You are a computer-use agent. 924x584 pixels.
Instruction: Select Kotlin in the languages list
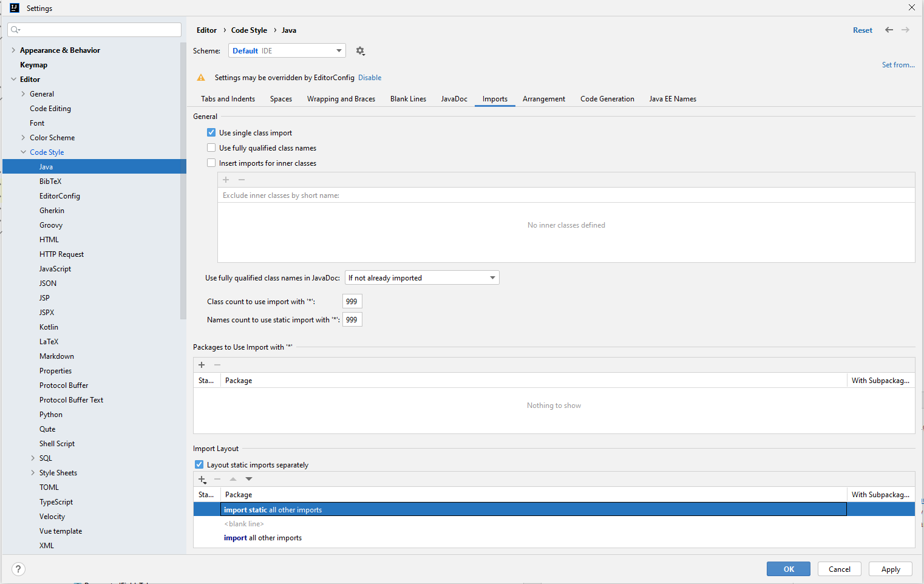coord(49,327)
